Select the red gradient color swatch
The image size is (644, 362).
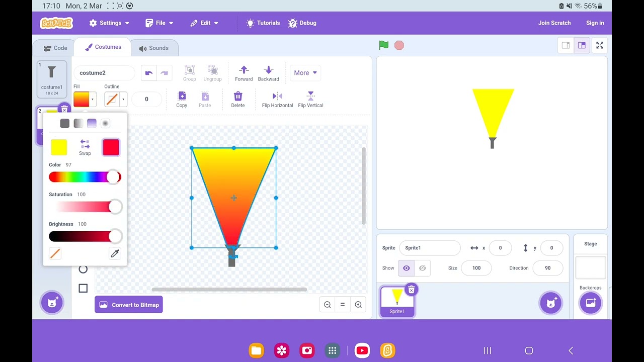111,147
